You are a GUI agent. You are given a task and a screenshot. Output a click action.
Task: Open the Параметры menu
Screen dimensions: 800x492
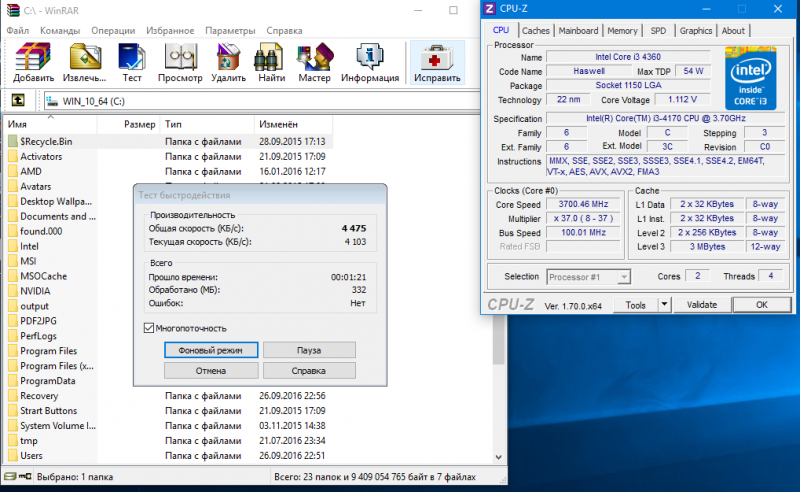[230, 31]
